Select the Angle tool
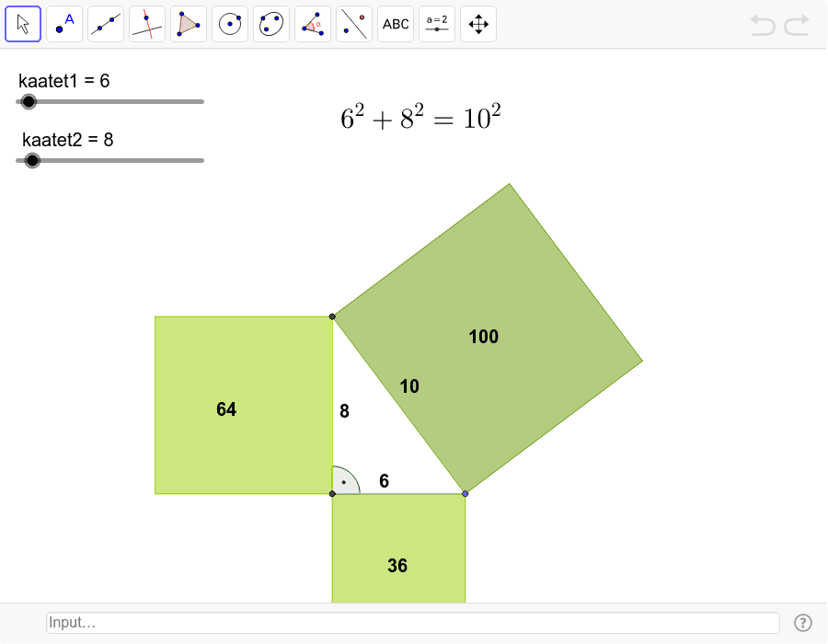The height and width of the screenshot is (644, 828). coord(313,24)
